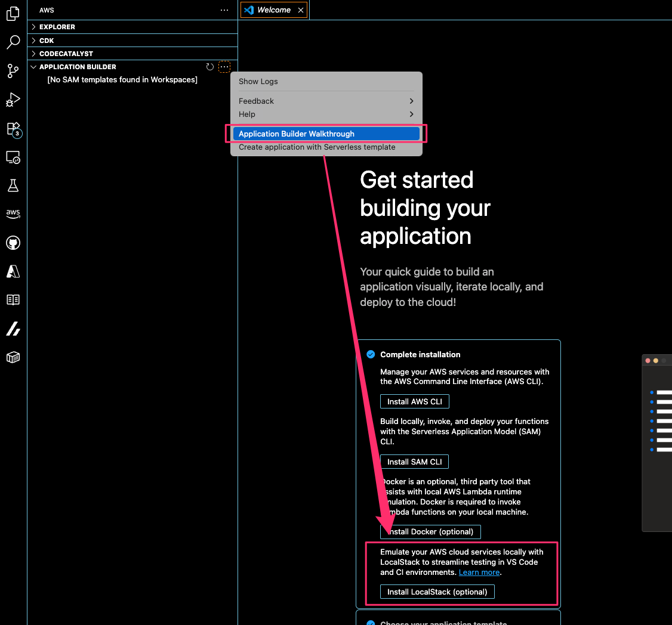Expand the CDK section
The image size is (672, 625).
132,41
